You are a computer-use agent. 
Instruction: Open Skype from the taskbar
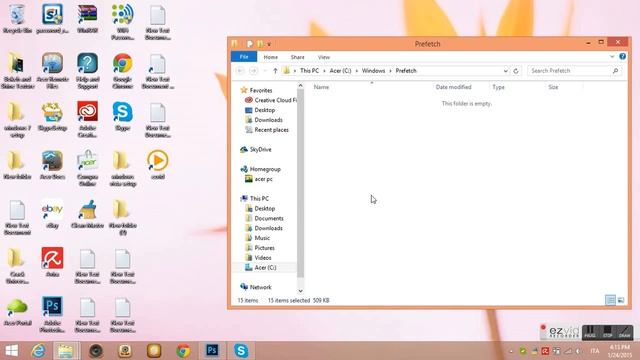(x=241, y=351)
